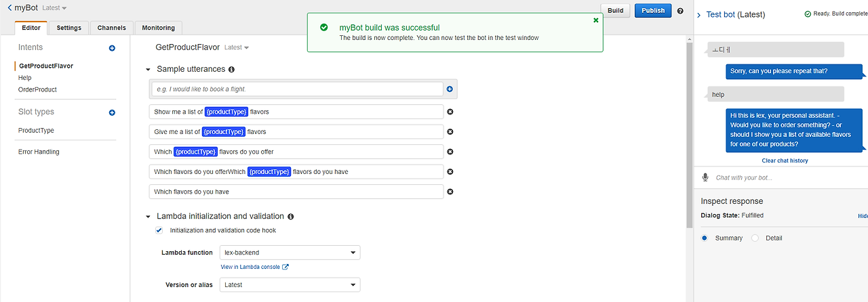This screenshot has height=302, width=868.
Task: Select the Summary radio button
Action: (705, 238)
